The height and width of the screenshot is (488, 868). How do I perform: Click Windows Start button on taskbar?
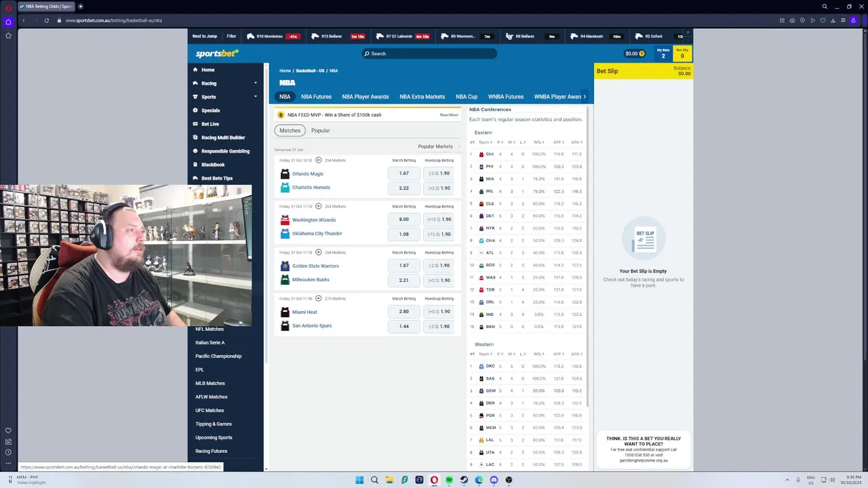click(x=359, y=480)
